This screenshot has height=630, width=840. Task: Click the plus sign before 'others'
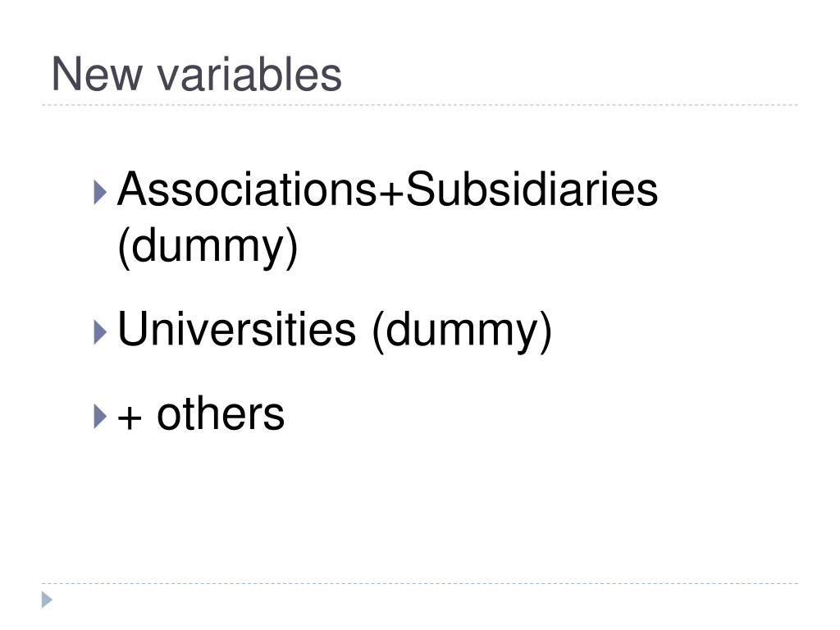pyautogui.click(x=130, y=418)
